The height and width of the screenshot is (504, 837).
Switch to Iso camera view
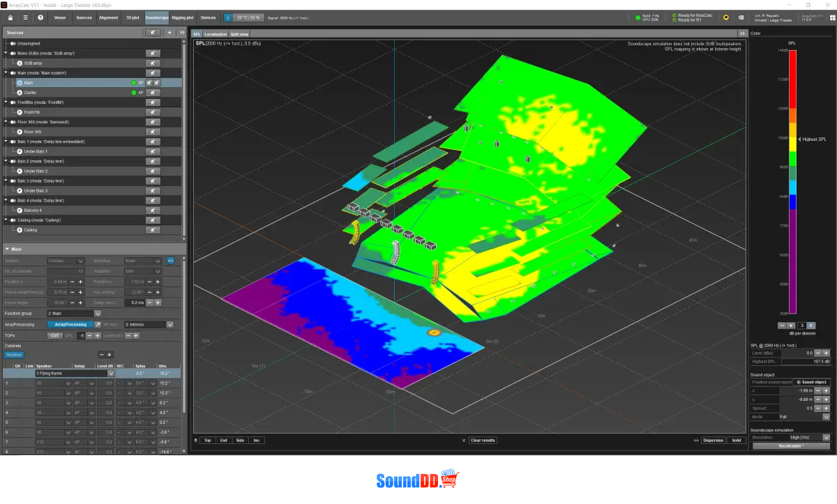click(x=257, y=441)
